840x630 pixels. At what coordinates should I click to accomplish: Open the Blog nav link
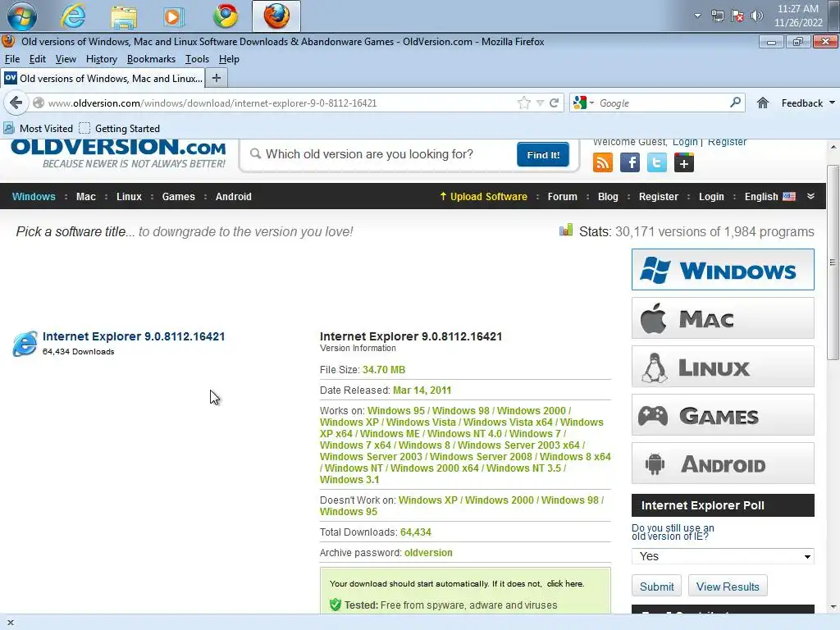[x=608, y=197]
